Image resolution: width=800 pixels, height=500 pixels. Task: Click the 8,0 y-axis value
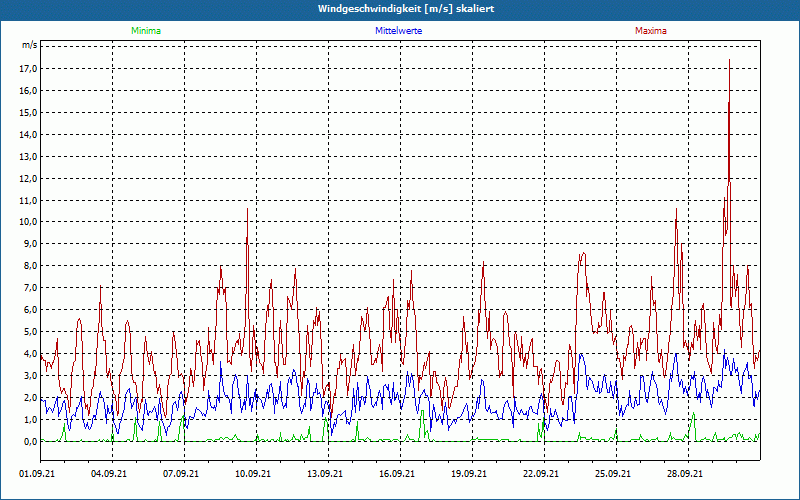coord(31,265)
